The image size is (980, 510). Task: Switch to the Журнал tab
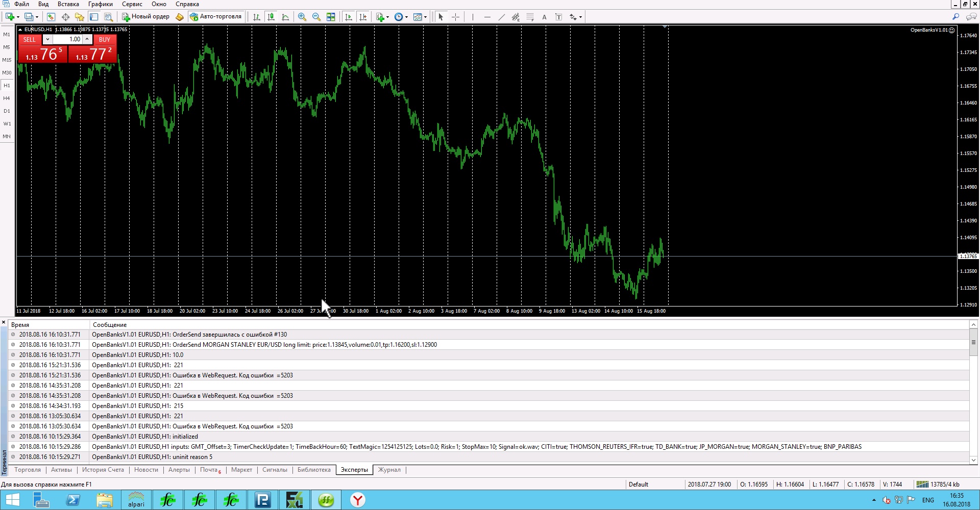pyautogui.click(x=389, y=470)
